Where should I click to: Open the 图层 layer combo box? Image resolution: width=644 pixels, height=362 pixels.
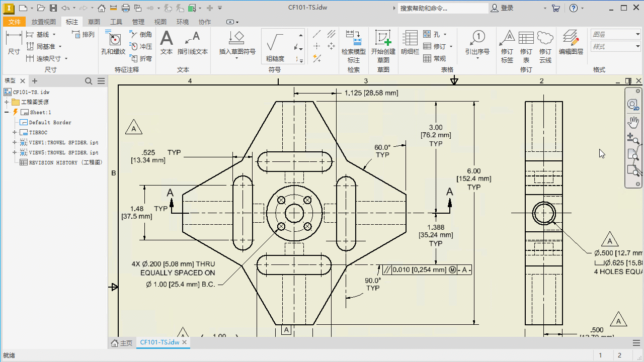coord(616,34)
